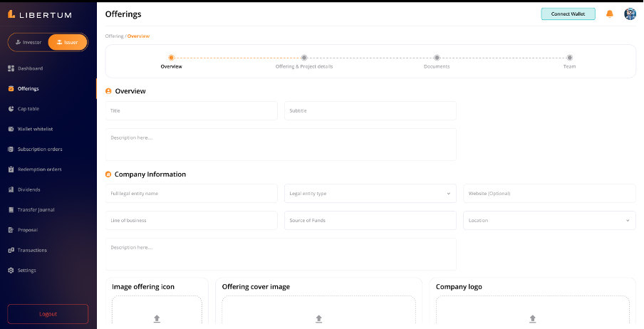Switch to Investor mode
The width and height of the screenshot is (644, 329).
(28, 42)
